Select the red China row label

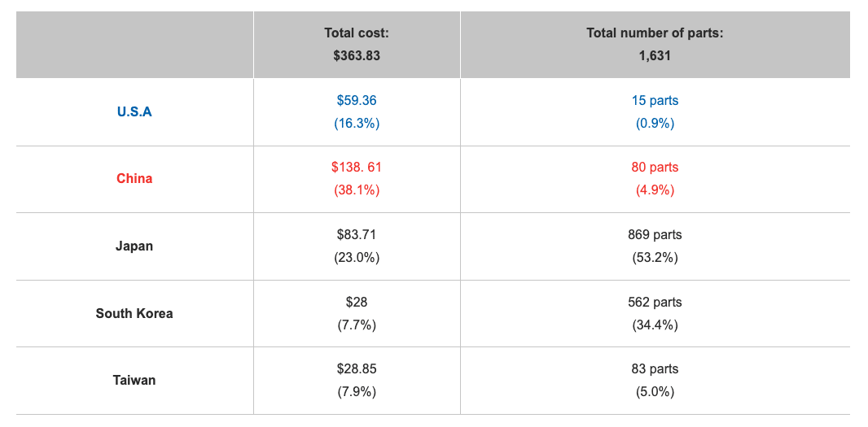134,179
